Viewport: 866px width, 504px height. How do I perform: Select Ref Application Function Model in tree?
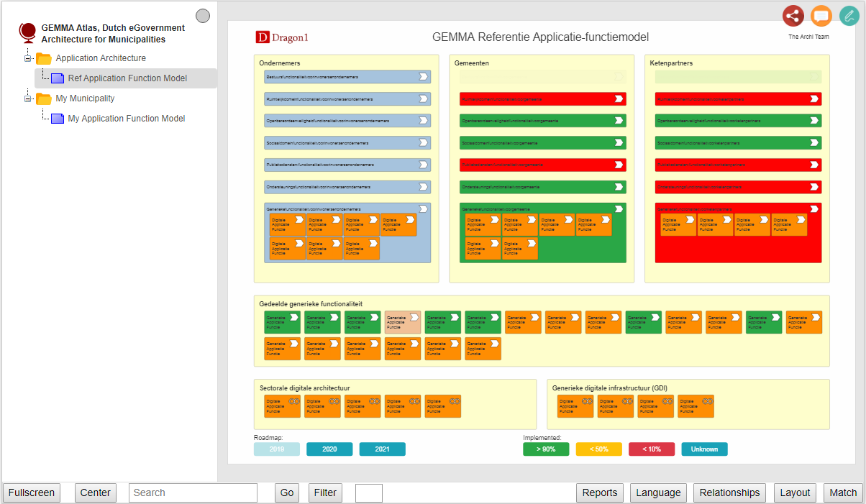click(127, 78)
